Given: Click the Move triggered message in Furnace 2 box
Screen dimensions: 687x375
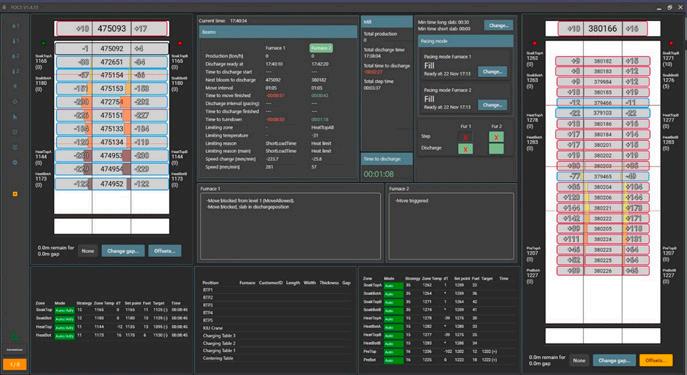Looking at the screenshot, I should click(411, 201).
